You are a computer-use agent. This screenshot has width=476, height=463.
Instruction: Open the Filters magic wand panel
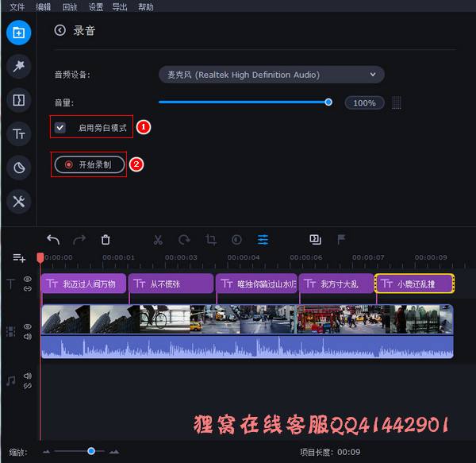(19, 67)
